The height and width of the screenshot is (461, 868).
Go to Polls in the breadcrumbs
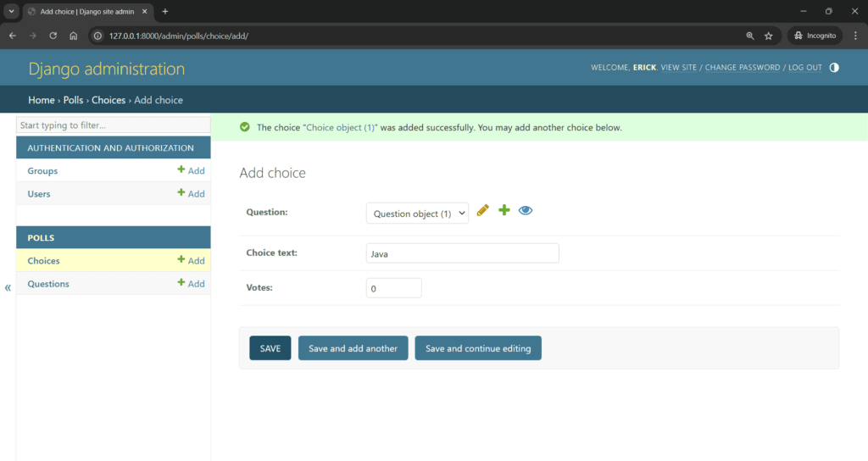(73, 100)
